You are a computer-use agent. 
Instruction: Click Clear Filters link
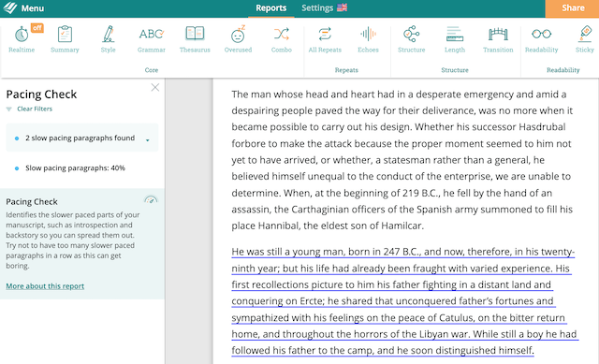(35, 109)
